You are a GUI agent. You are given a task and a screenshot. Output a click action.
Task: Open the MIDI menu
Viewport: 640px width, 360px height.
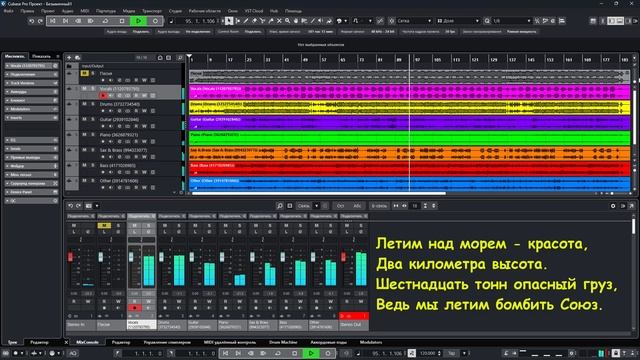pos(84,11)
